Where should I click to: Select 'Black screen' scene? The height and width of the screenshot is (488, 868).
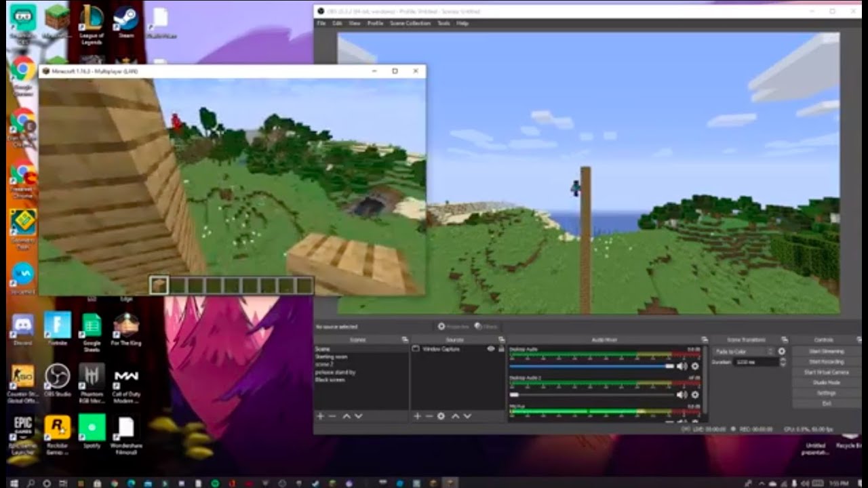[361, 380]
